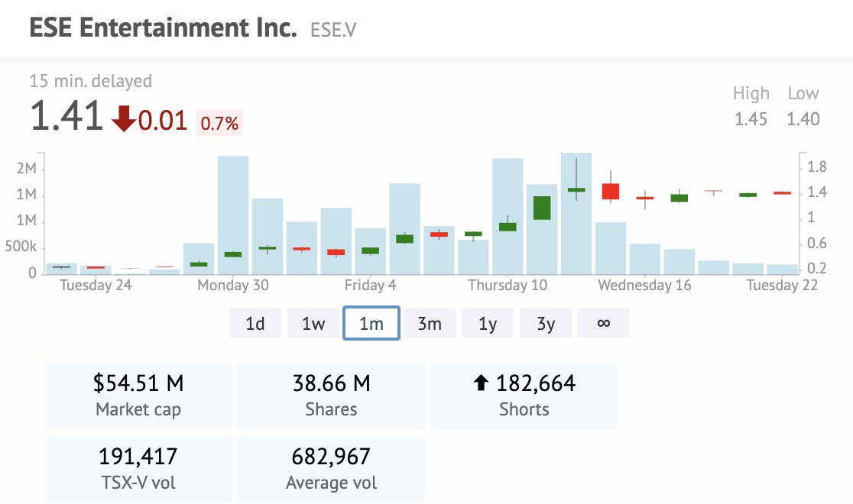Click the 2M volume axis label
This screenshot has height=504, width=853.
(26, 169)
